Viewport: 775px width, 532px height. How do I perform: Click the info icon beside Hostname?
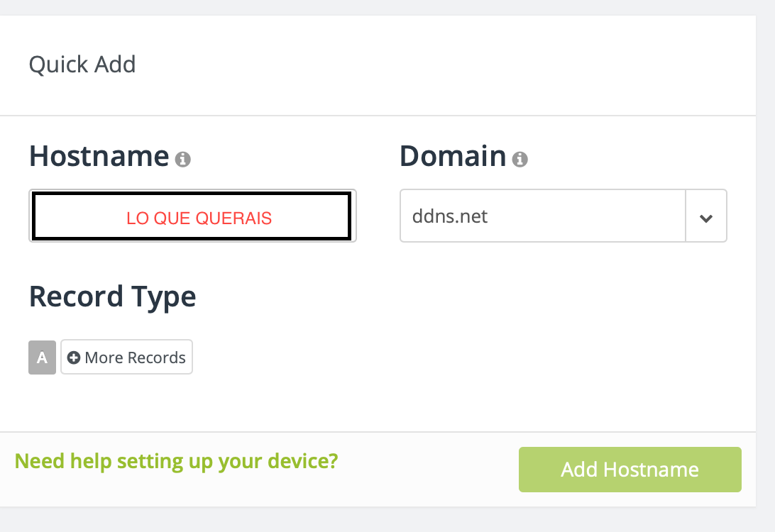point(183,160)
